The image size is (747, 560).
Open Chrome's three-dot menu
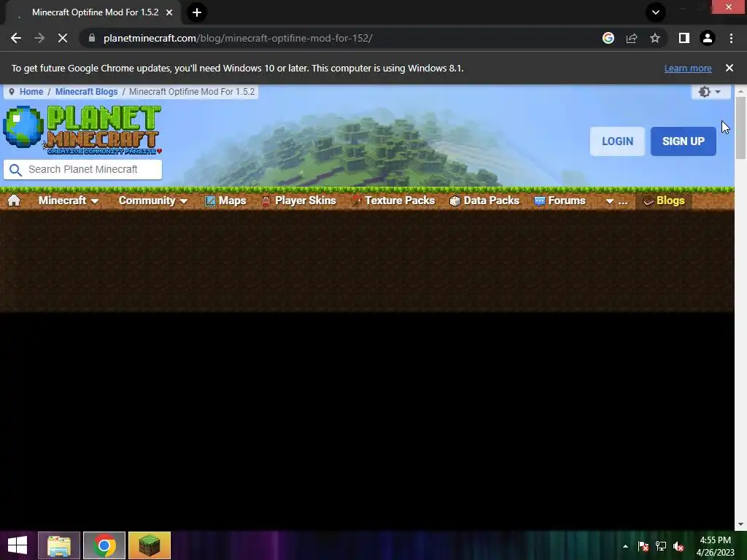coord(731,38)
